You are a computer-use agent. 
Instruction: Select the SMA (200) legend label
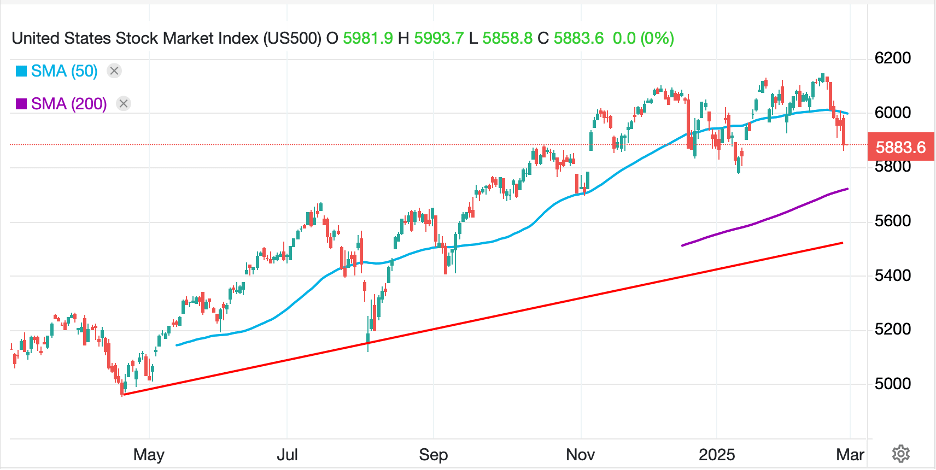[x=68, y=103]
